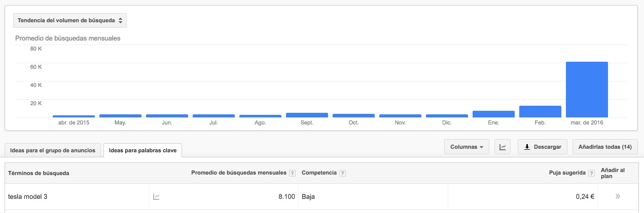Click the Sept. bar in the chart
Screen dimensions: 644x213
[x=307, y=115]
